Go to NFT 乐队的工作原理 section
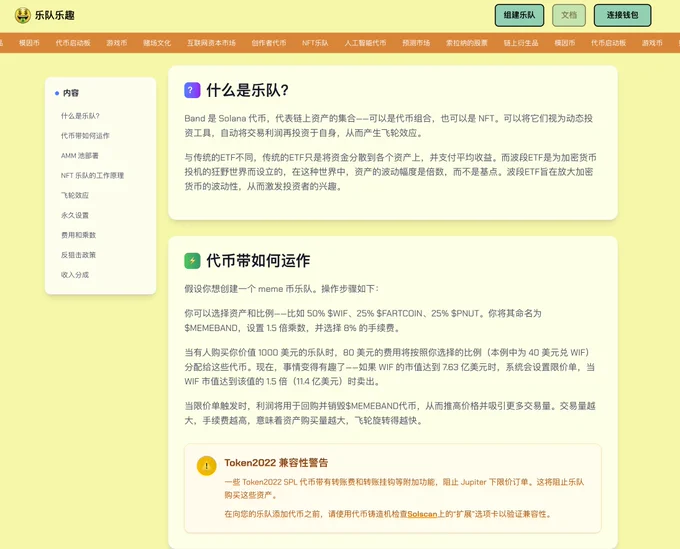 pyautogui.click(x=92, y=176)
